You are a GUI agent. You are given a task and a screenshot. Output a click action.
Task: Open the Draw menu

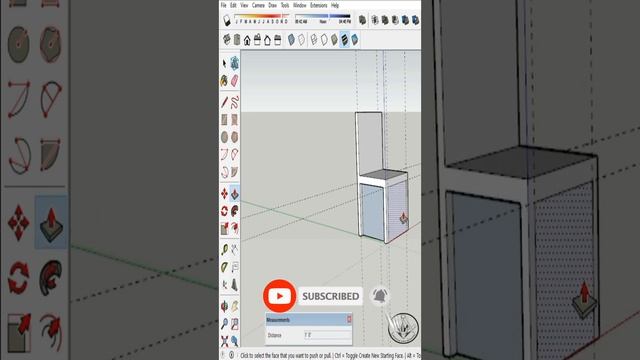pyautogui.click(x=273, y=5)
